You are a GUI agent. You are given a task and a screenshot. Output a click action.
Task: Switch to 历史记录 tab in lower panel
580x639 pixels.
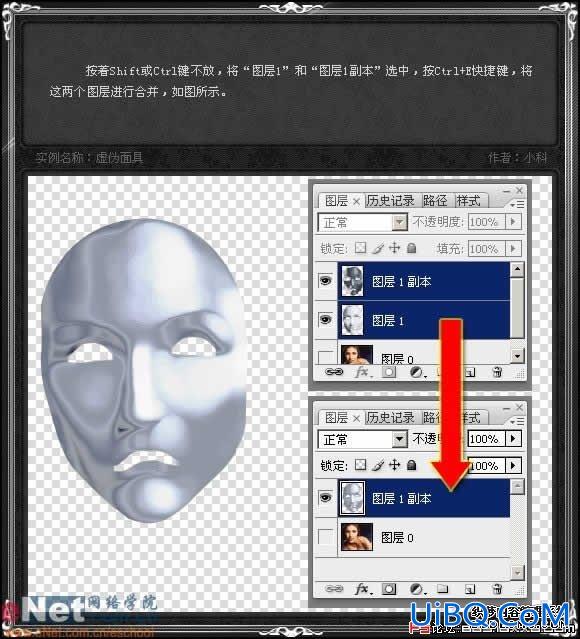point(390,417)
